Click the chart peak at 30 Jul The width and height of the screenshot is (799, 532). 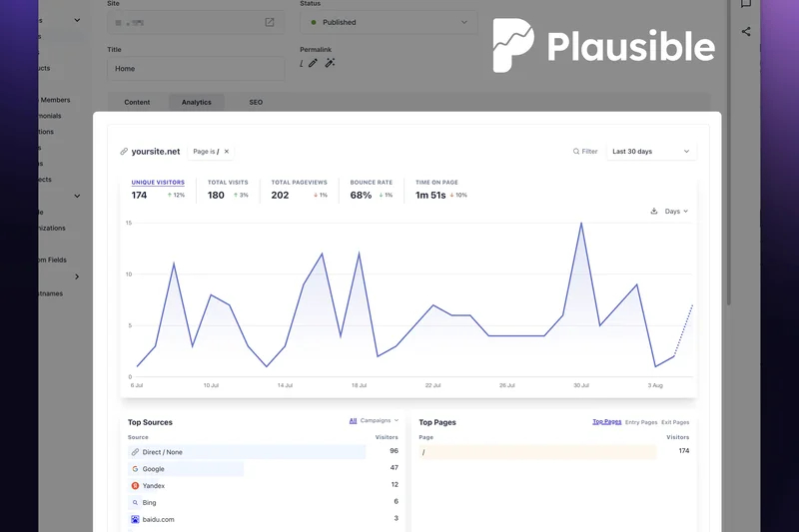(581, 223)
